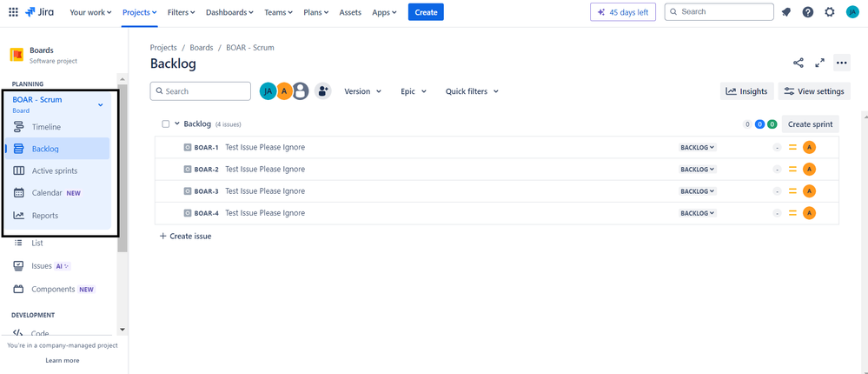Click the priority icon on BOAR-3
This screenshot has height=374, width=868.
tap(792, 191)
